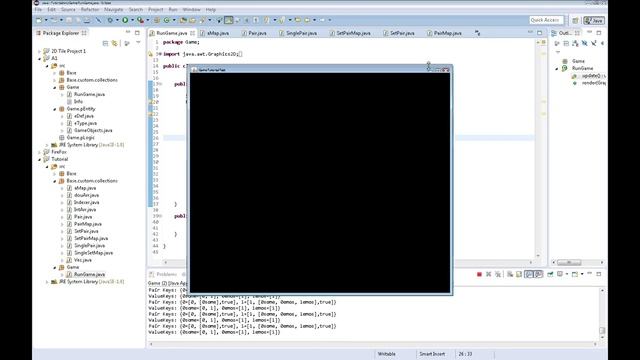Toggle Show Console When Standard Error Changes
The height and width of the screenshot is (360, 640).
click(539, 274)
